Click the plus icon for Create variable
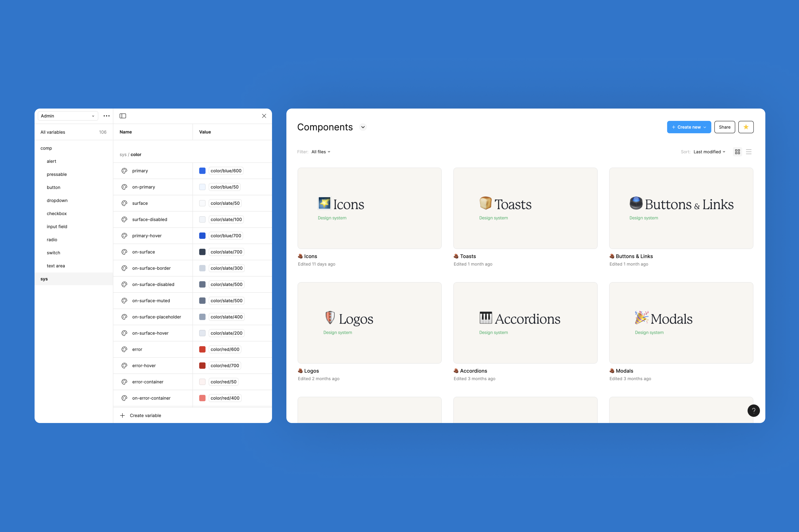Viewport: 799px width, 532px height. pyautogui.click(x=123, y=415)
